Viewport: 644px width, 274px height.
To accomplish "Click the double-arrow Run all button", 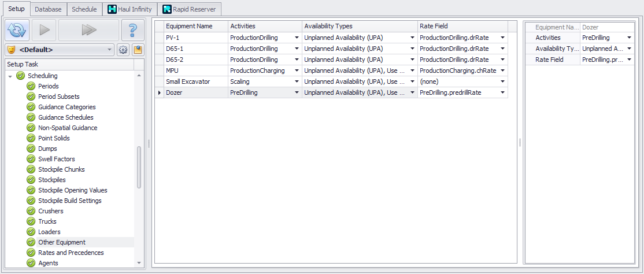I will (x=88, y=29).
